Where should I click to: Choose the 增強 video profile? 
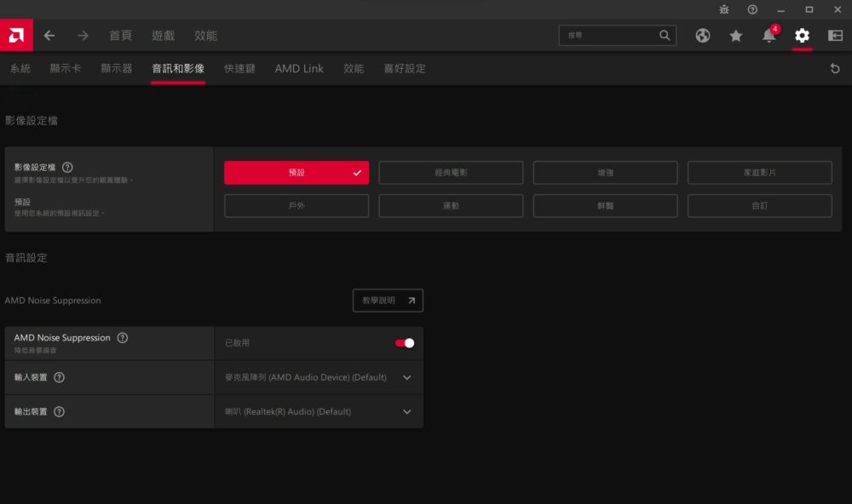605,173
